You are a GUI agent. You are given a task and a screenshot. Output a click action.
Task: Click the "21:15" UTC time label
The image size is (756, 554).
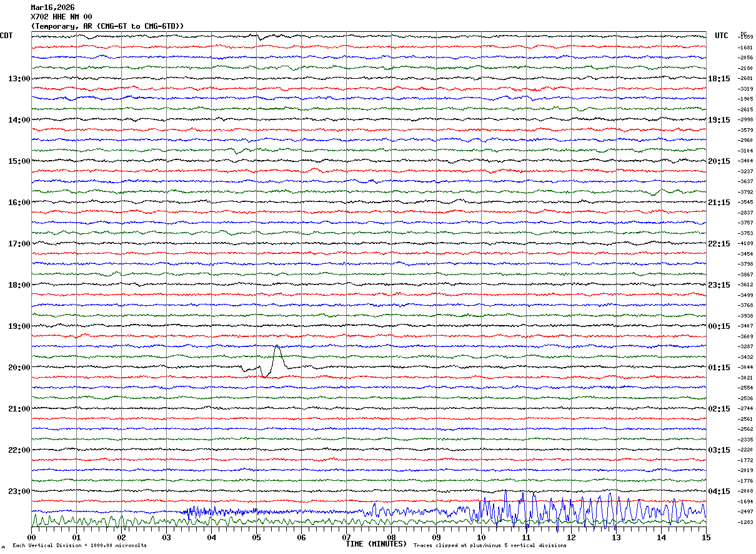pos(719,203)
